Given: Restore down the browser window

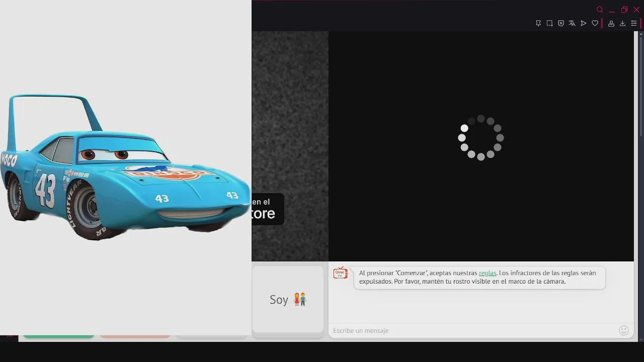Looking at the screenshot, I should 624,10.
